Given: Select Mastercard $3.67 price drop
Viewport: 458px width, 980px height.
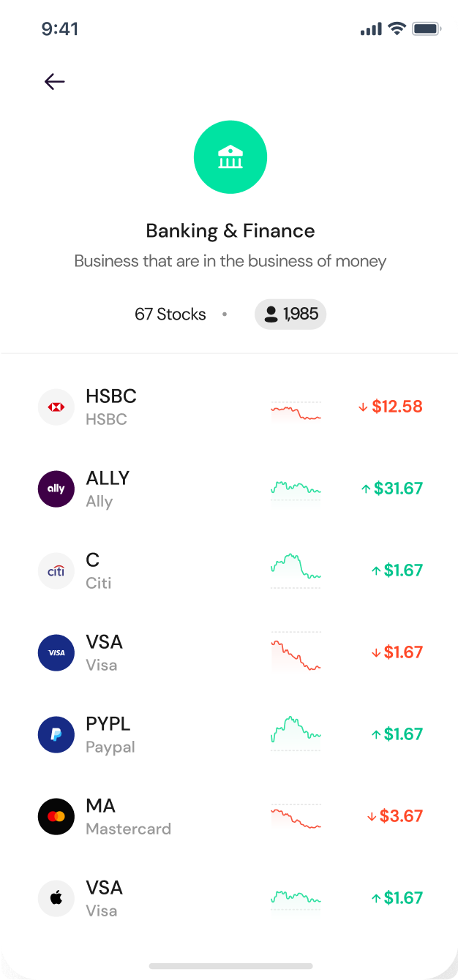Looking at the screenshot, I should tap(395, 816).
